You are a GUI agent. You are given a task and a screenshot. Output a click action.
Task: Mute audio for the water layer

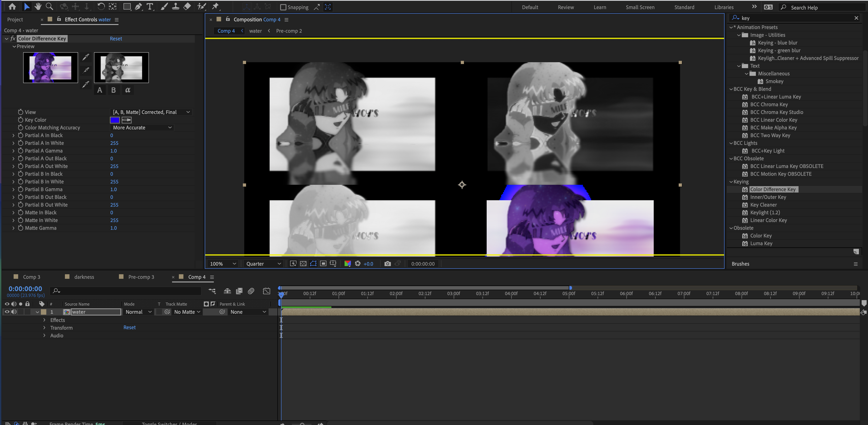14,312
